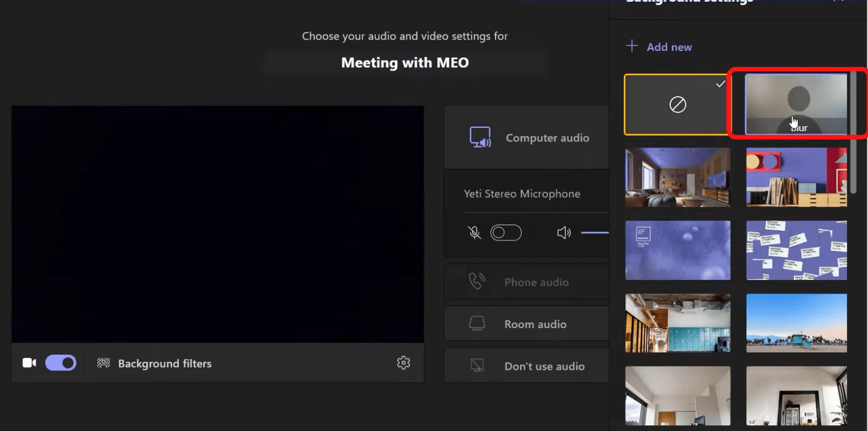The image size is (868, 431).
Task: Click the Phone audio handset icon
Action: tap(476, 282)
